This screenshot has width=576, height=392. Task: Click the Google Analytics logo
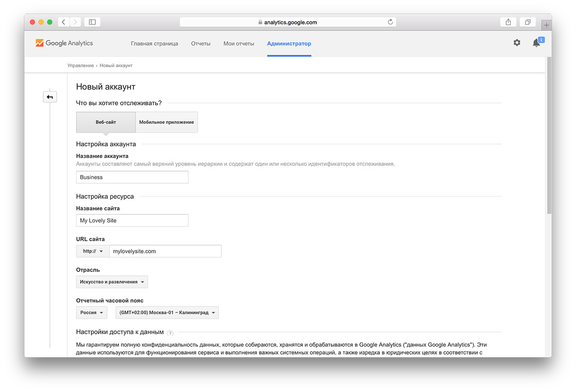coord(64,43)
